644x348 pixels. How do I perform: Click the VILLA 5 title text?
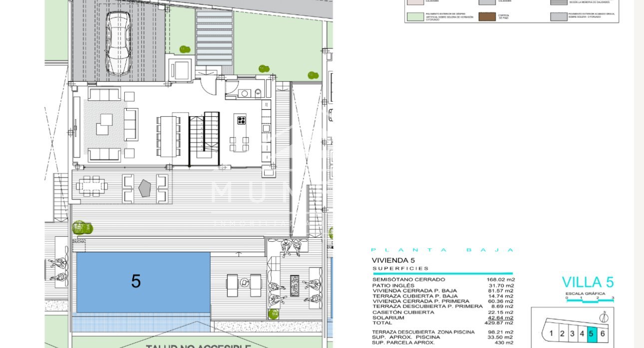coord(588,282)
